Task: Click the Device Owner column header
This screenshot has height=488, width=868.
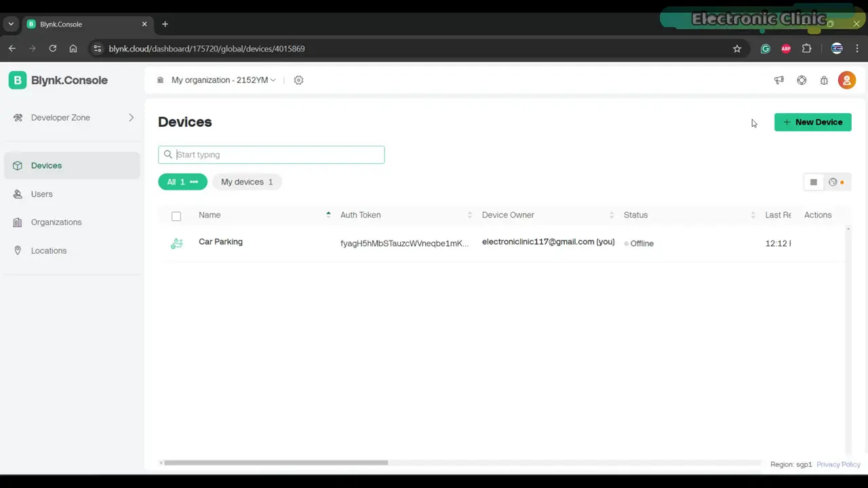Action: click(x=508, y=215)
